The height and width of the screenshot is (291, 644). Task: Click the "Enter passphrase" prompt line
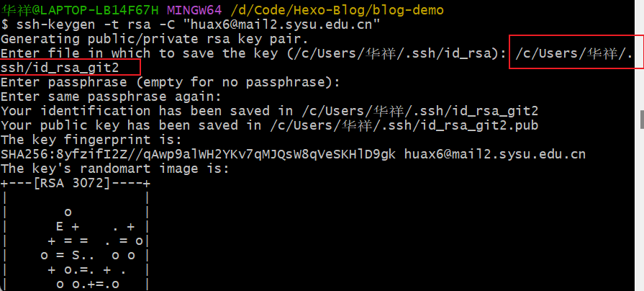point(169,82)
